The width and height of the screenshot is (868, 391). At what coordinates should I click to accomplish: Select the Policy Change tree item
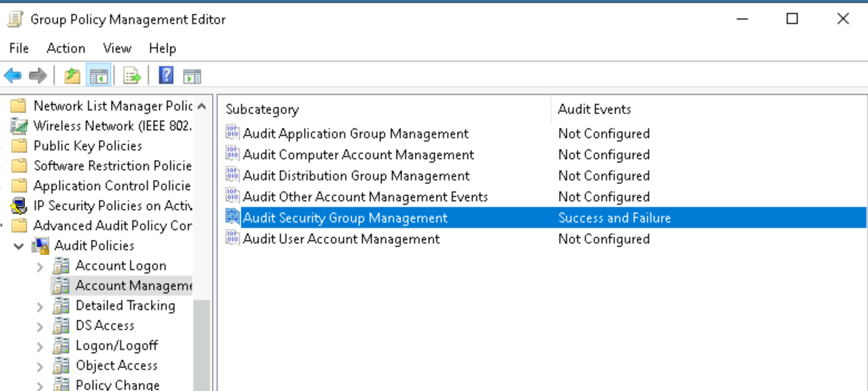(x=118, y=384)
